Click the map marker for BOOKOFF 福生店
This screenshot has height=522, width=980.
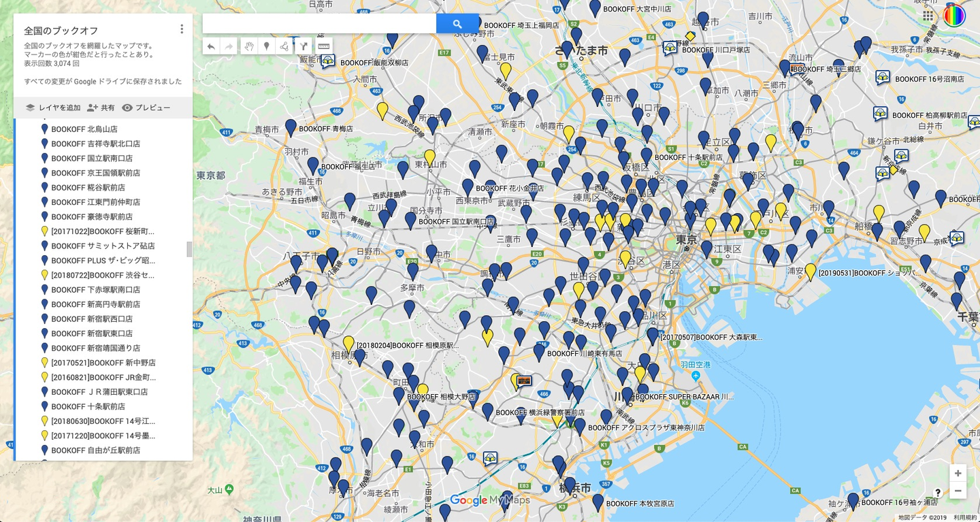pos(313,165)
